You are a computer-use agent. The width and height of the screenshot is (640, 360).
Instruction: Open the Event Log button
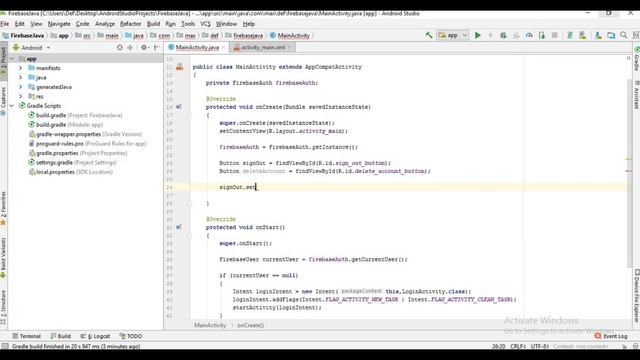pyautogui.click(x=611, y=336)
